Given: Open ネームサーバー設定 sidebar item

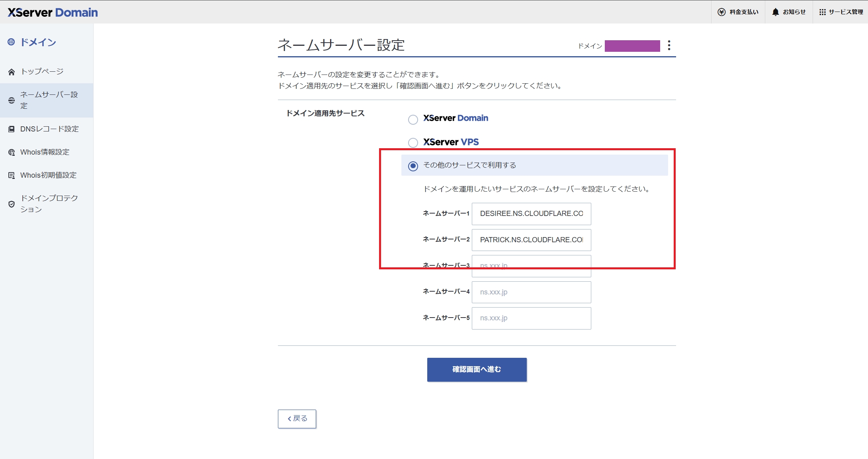Looking at the screenshot, I should (47, 100).
